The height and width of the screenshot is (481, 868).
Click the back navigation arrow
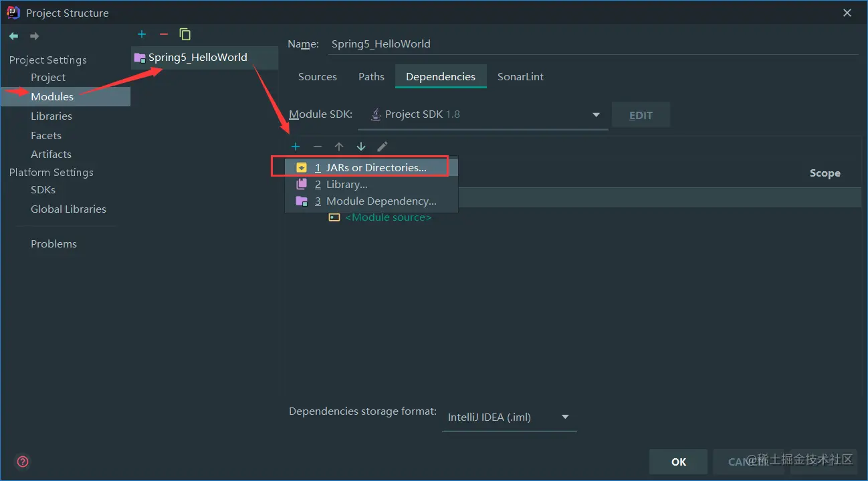click(x=13, y=36)
